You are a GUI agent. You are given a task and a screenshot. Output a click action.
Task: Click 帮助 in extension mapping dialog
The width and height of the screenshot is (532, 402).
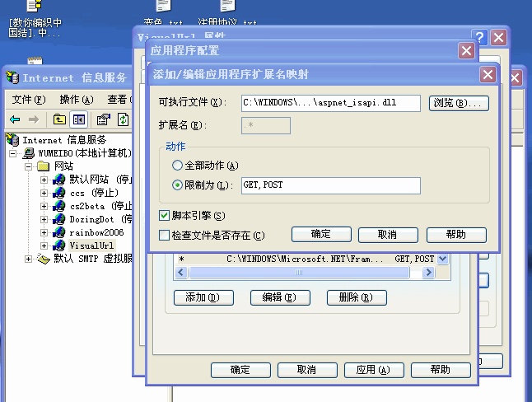pyautogui.click(x=456, y=235)
